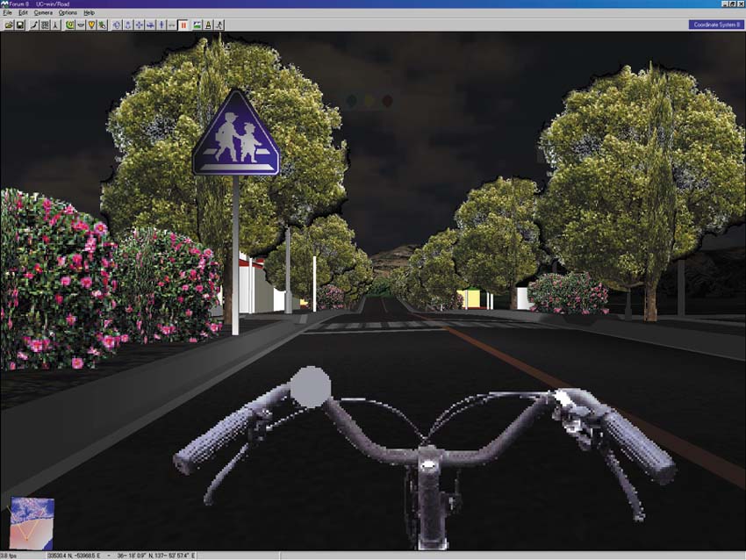
Task: Open the Camera menu
Action: click(x=43, y=13)
